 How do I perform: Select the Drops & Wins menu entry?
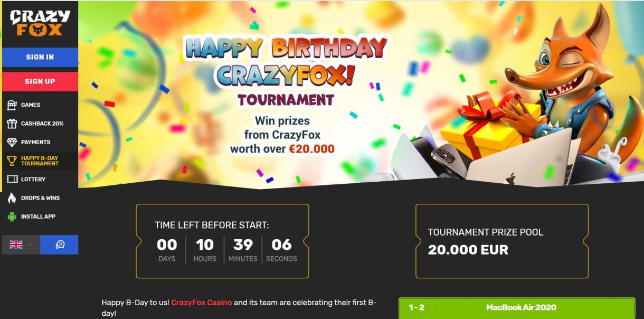[x=40, y=198]
